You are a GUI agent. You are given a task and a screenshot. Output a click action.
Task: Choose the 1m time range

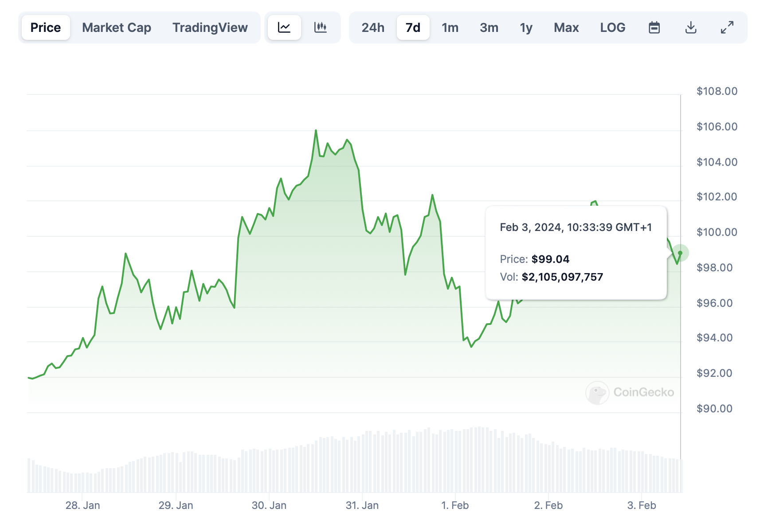(450, 27)
